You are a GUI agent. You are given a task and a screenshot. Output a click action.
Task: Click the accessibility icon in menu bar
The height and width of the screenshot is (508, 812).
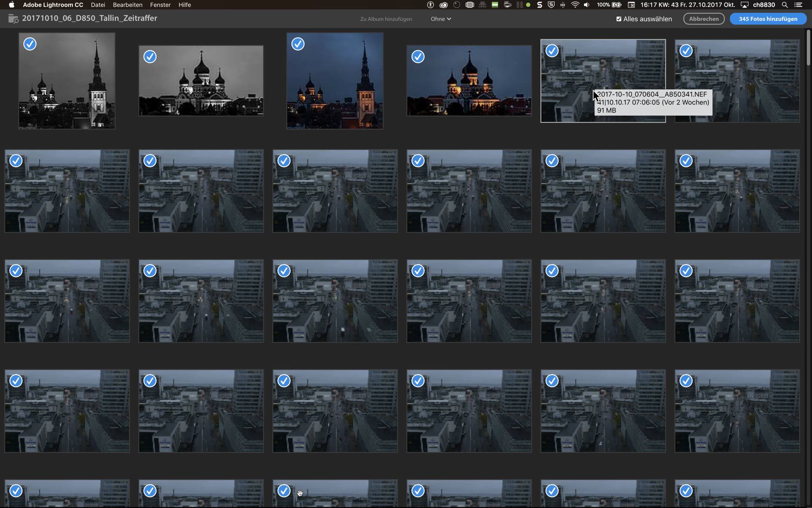(431, 5)
